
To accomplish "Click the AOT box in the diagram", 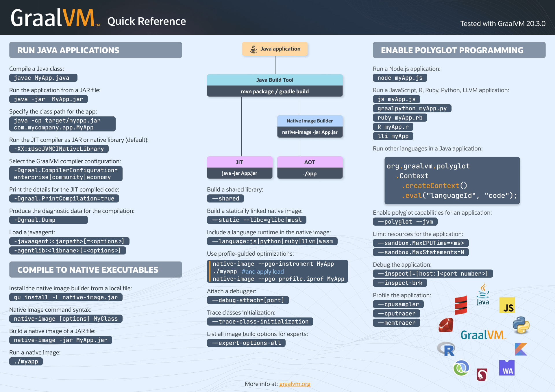I will (310, 168).
